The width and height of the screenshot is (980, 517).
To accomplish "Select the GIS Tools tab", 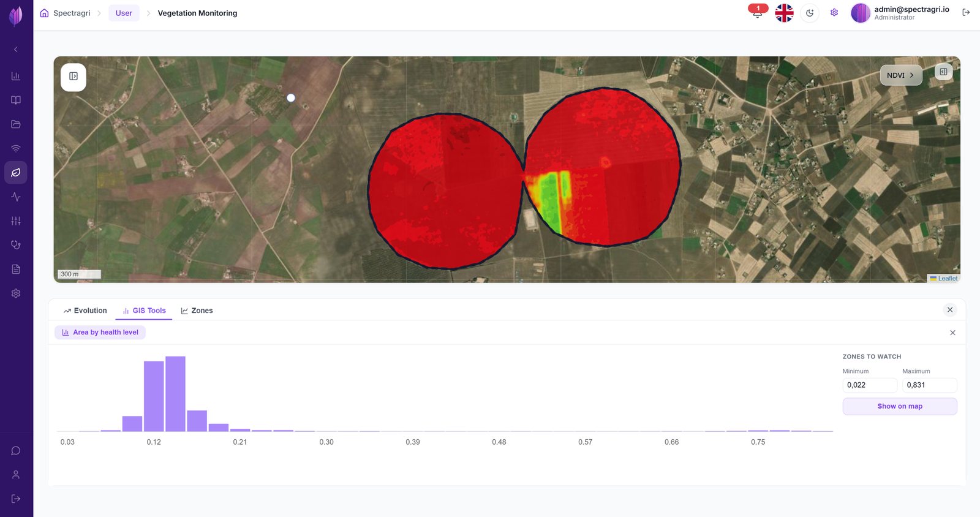I will 144,311.
